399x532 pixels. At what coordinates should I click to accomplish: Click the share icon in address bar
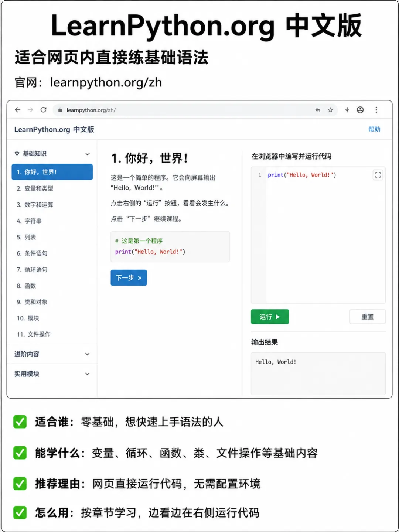318,110
